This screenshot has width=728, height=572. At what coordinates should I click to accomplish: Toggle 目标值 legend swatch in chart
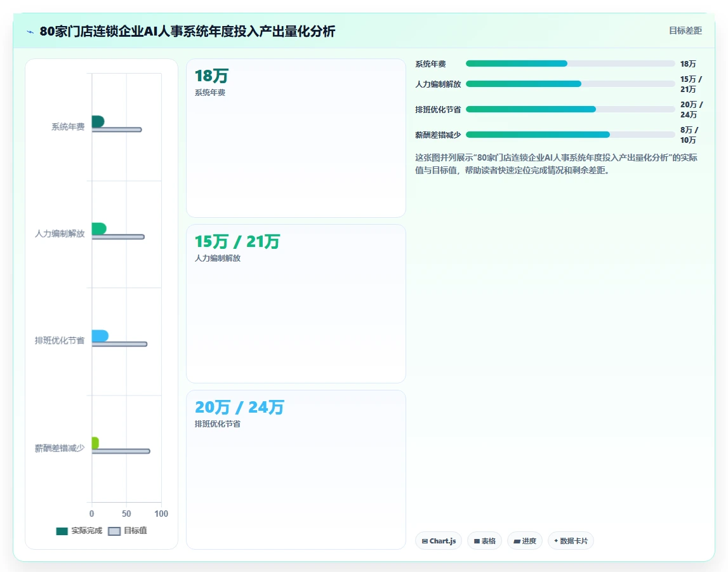click(114, 531)
